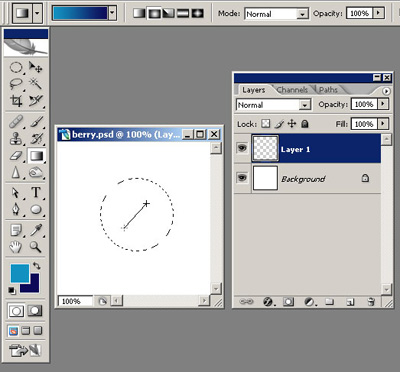
Task: Select the Gradient tool in toolbox
Action: click(36, 156)
